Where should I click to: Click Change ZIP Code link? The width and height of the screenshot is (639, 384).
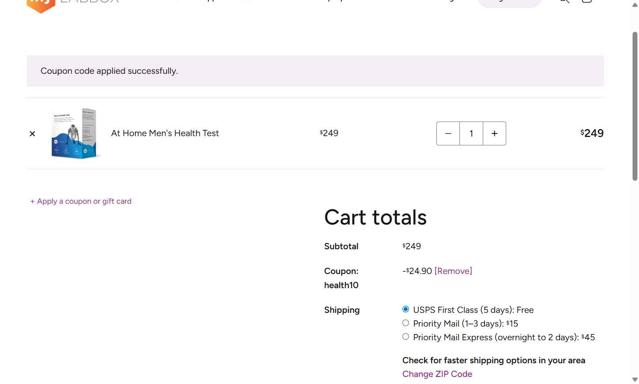coord(437,374)
